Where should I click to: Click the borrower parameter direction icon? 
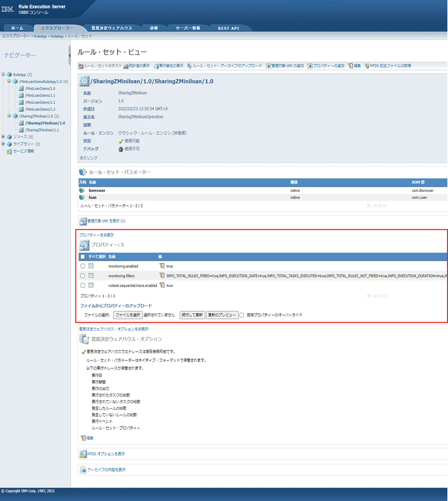82,191
